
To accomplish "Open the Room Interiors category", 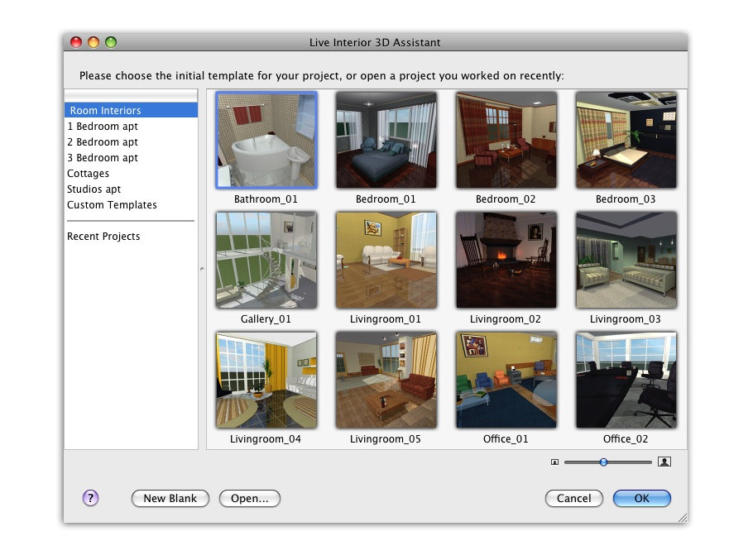I will (105, 111).
